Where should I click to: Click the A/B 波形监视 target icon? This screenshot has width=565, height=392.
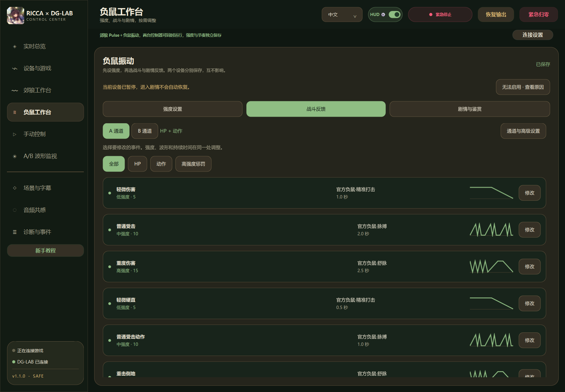tap(14, 156)
